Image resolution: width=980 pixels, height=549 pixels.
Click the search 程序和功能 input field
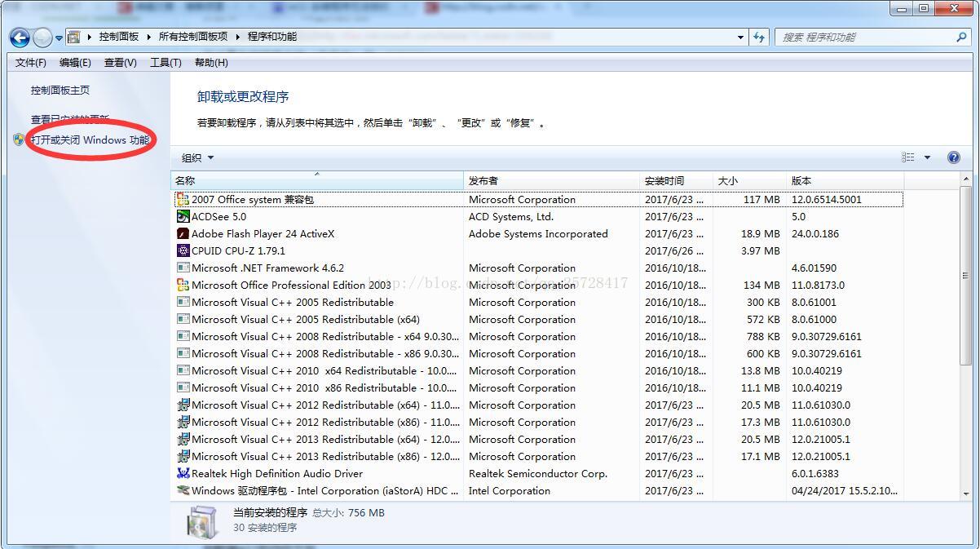(864, 37)
